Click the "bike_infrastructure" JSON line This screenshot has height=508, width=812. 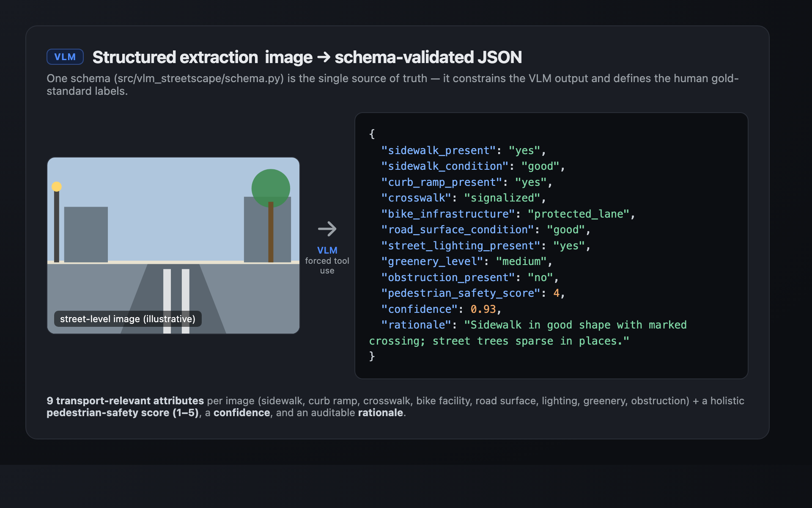pos(508,214)
